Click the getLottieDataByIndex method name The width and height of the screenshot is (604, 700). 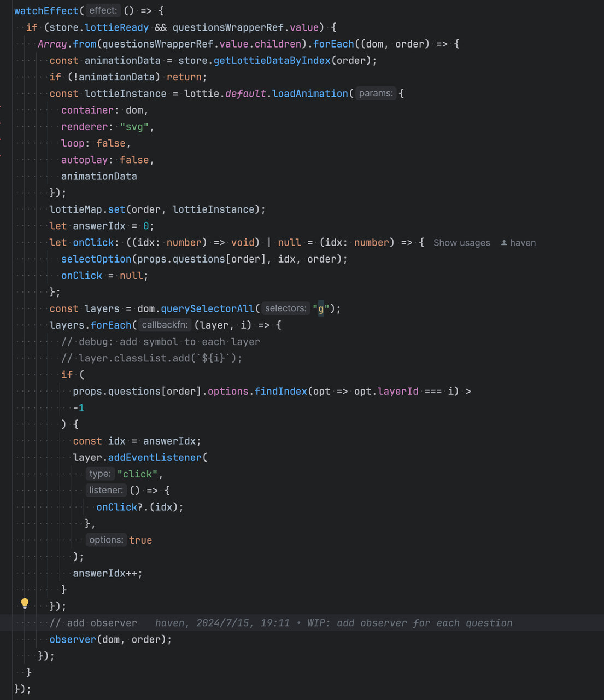pyautogui.click(x=272, y=61)
